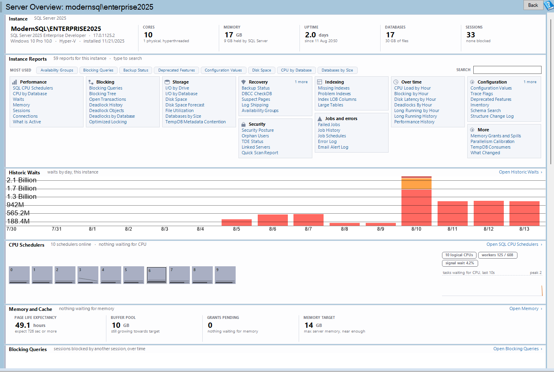
Task: Expand Recovery section with 1 more
Action: pyautogui.click(x=301, y=82)
